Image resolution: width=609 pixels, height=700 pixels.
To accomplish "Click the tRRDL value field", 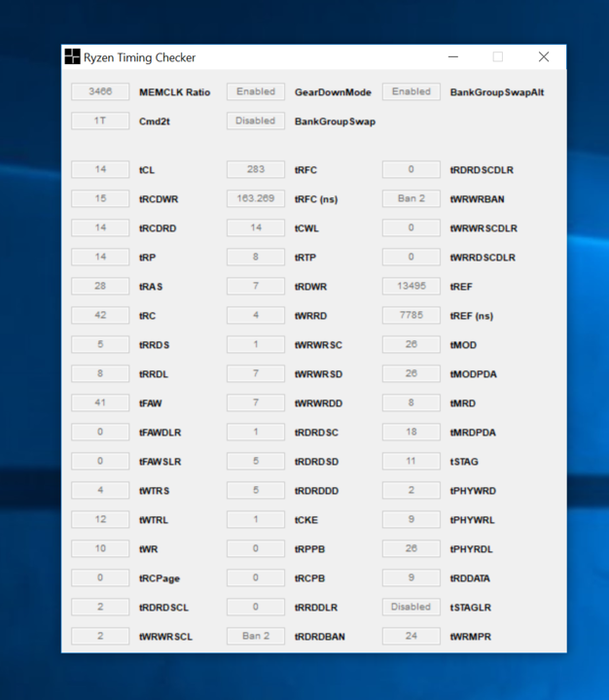I will coord(100,373).
